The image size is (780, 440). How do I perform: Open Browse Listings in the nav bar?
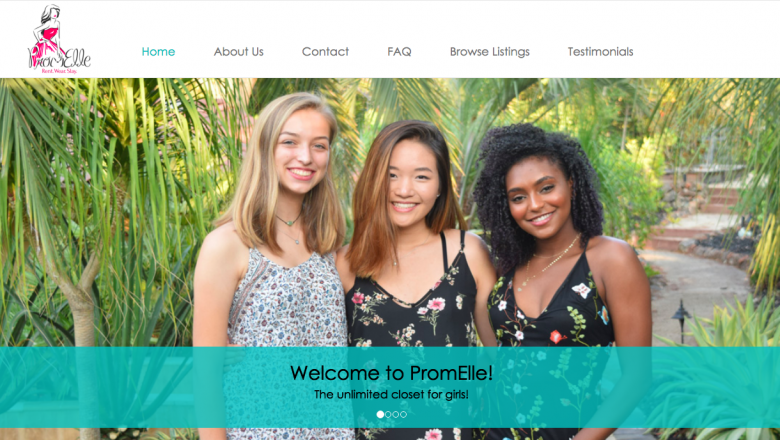[x=489, y=52]
